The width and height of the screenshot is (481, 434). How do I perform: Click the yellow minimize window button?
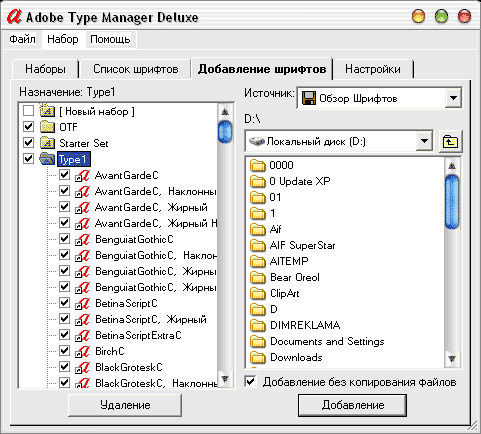point(419,16)
